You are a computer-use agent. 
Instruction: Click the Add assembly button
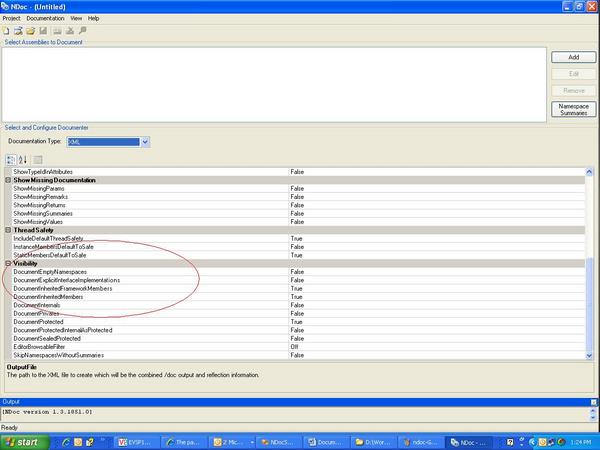pos(573,57)
